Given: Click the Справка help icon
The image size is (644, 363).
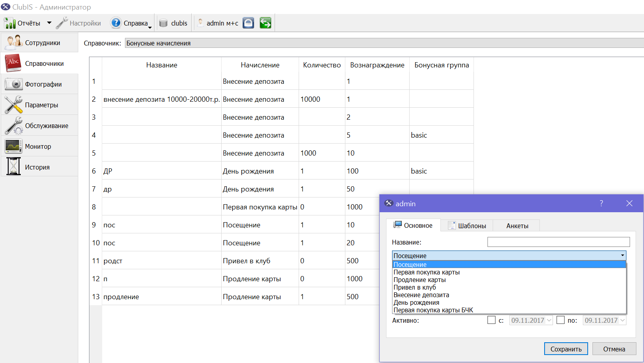Looking at the screenshot, I should click(x=116, y=23).
